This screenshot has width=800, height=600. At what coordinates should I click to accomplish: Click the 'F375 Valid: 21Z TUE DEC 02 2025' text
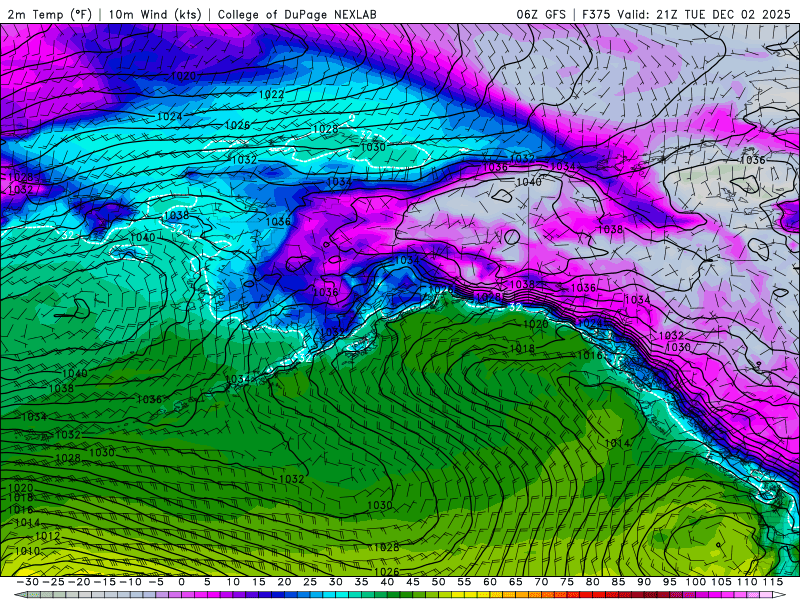coord(686,14)
